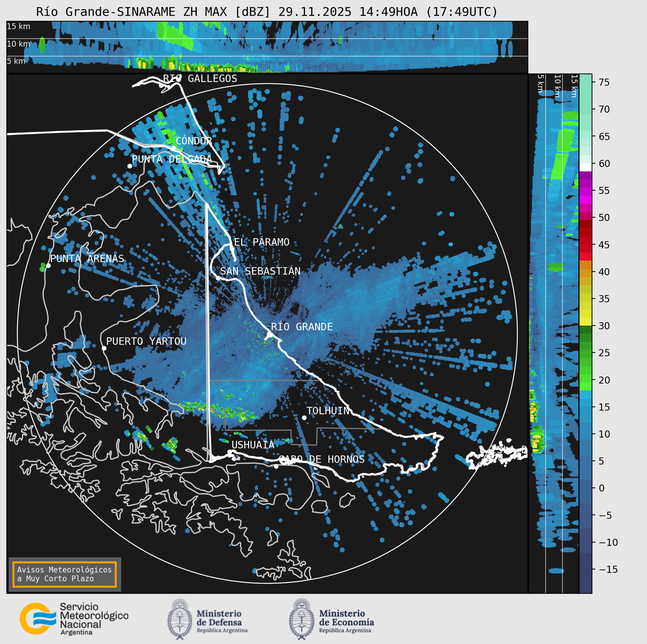Click the Servicio Meteorológico Nacional text

coord(94,619)
